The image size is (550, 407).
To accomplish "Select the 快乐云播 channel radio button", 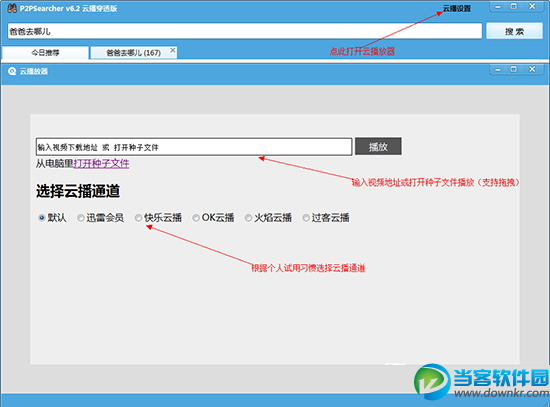I will click(x=139, y=218).
